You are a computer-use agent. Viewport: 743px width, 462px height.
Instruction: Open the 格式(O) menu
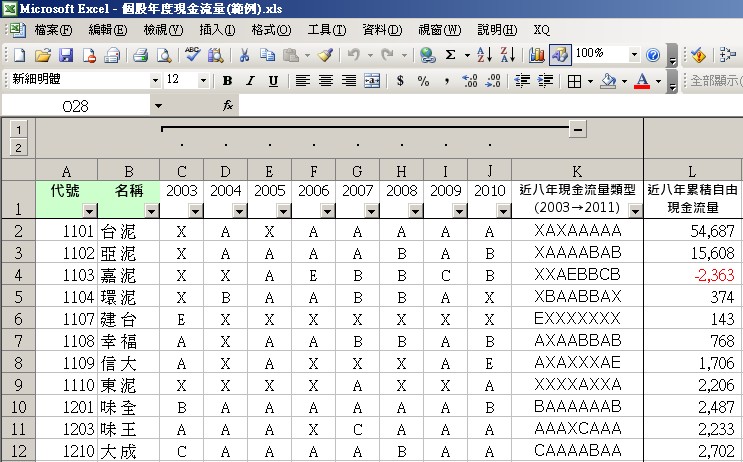pyautogui.click(x=271, y=30)
